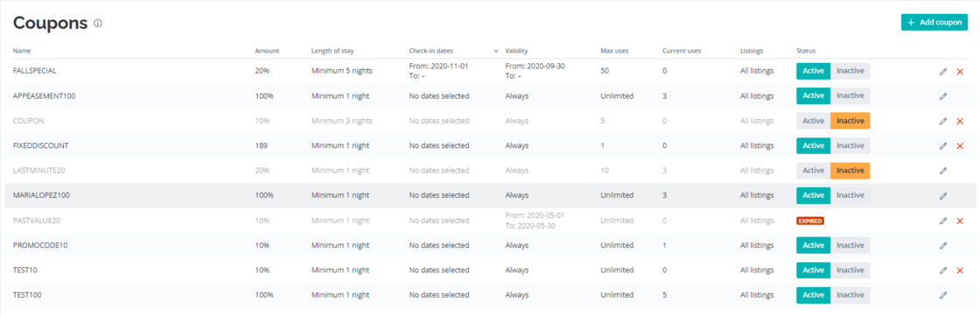Image resolution: width=980 pixels, height=317 pixels.
Task: Set FALLSPECIAL coupon to Inactive
Action: pos(850,71)
